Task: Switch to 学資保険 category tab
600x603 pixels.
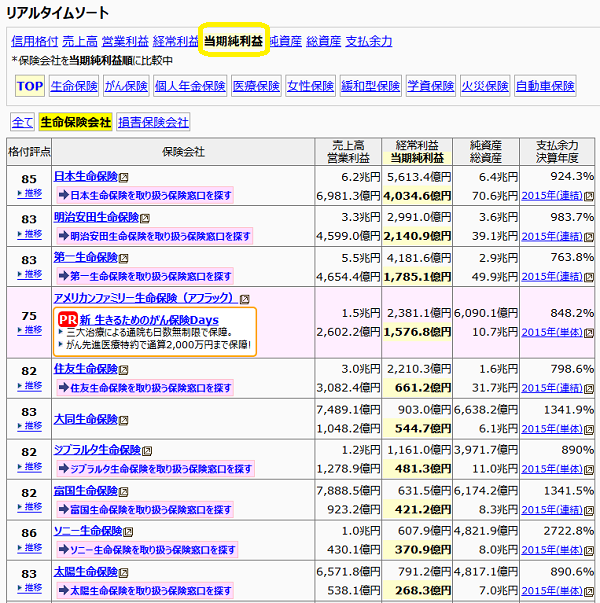Action: pyautogui.click(x=431, y=86)
